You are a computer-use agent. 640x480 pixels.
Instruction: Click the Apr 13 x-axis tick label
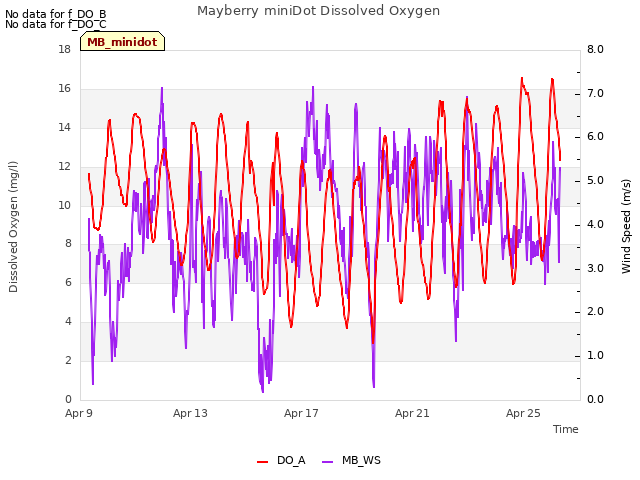pyautogui.click(x=190, y=413)
